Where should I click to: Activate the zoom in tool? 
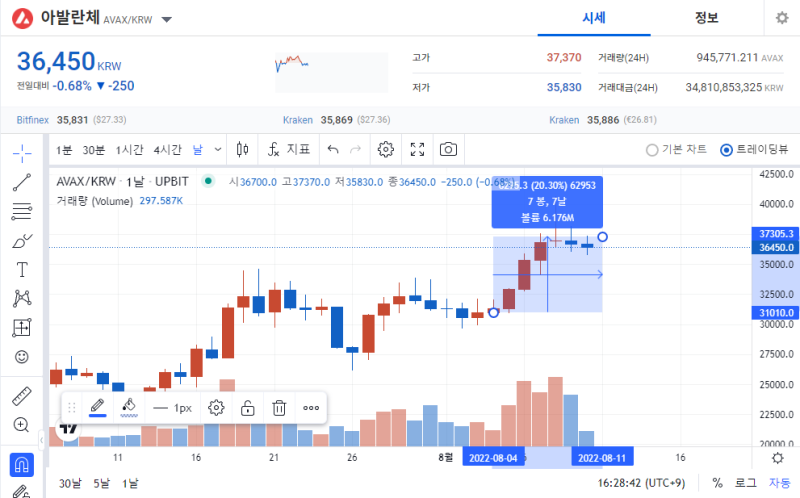pyautogui.click(x=21, y=425)
